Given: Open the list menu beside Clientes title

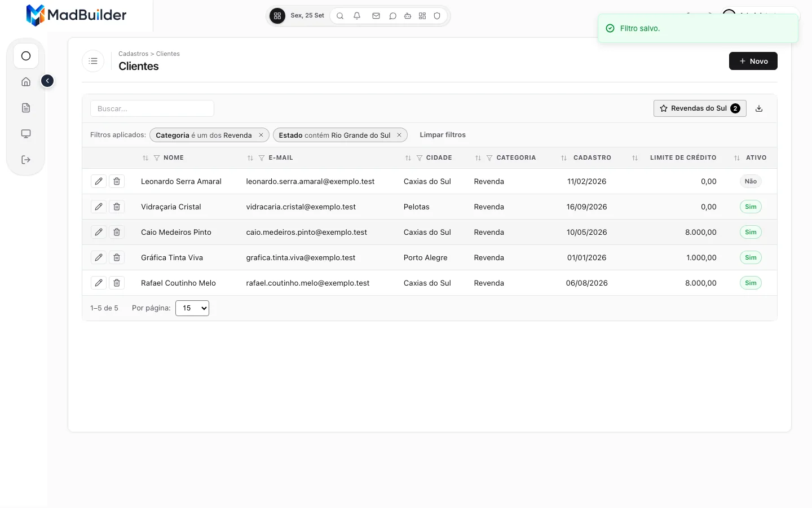Looking at the screenshot, I should pyautogui.click(x=93, y=61).
